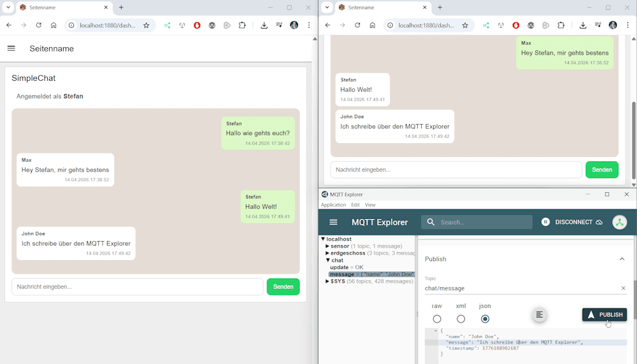Select message topic row under chat
The image size is (637, 364).
[x=372, y=274]
